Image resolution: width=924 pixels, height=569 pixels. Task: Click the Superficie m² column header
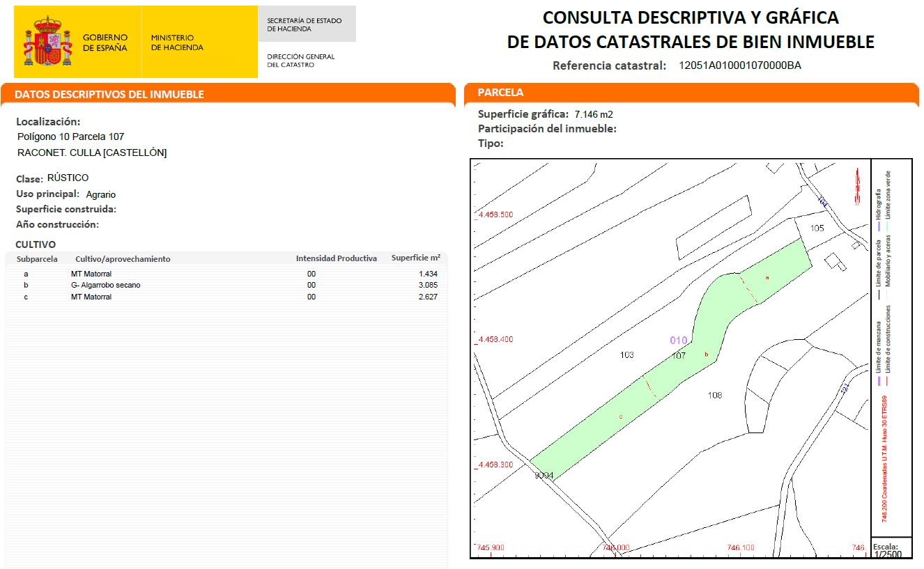point(415,258)
